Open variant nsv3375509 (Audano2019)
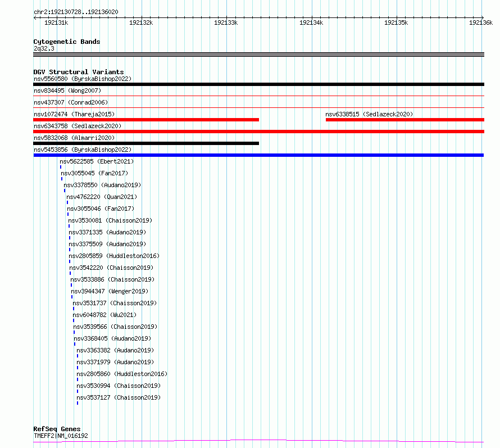 107,244
